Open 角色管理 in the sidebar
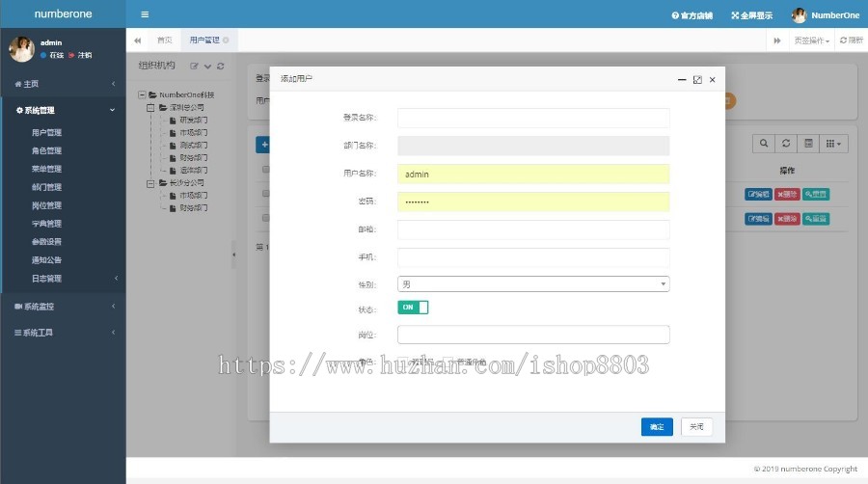 46,151
